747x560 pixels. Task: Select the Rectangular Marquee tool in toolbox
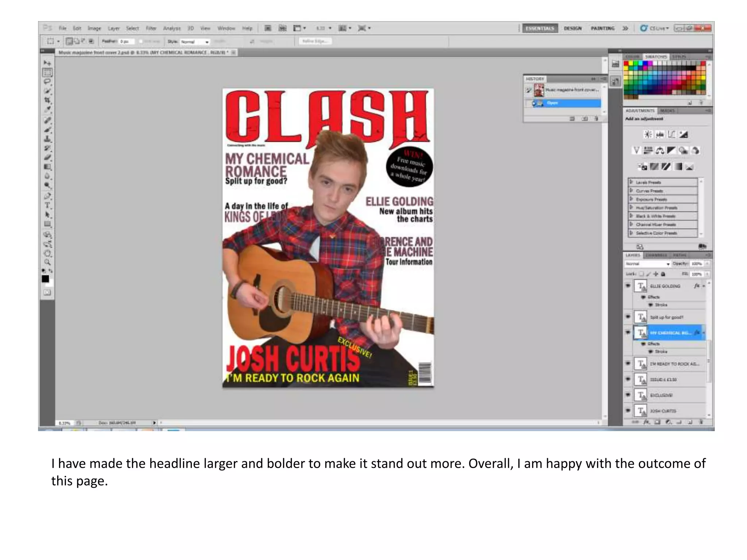[x=47, y=73]
